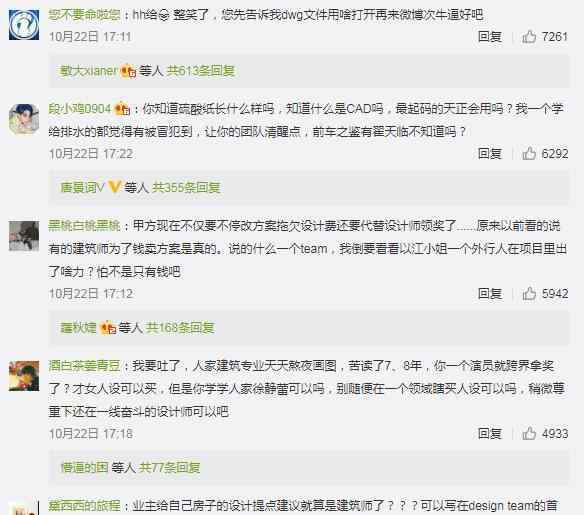Open 酒白茶姜青豆's avatar picture
The image size is (584, 515).
coord(24,376)
